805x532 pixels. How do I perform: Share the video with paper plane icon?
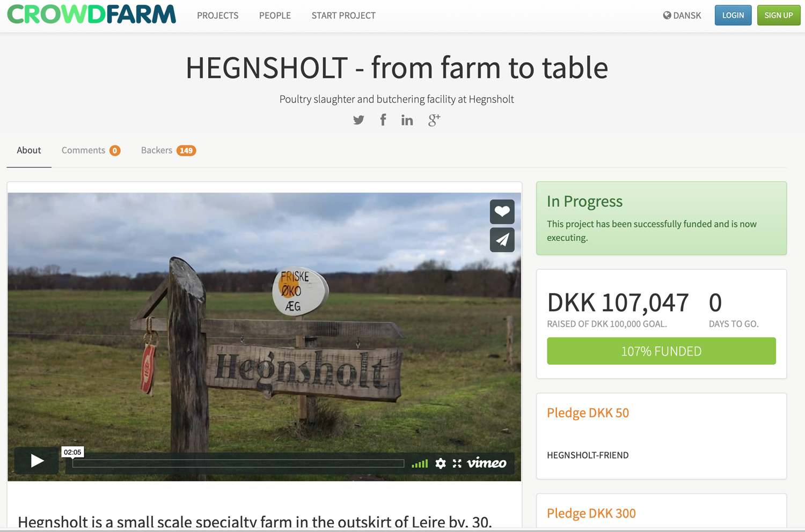tap(502, 240)
